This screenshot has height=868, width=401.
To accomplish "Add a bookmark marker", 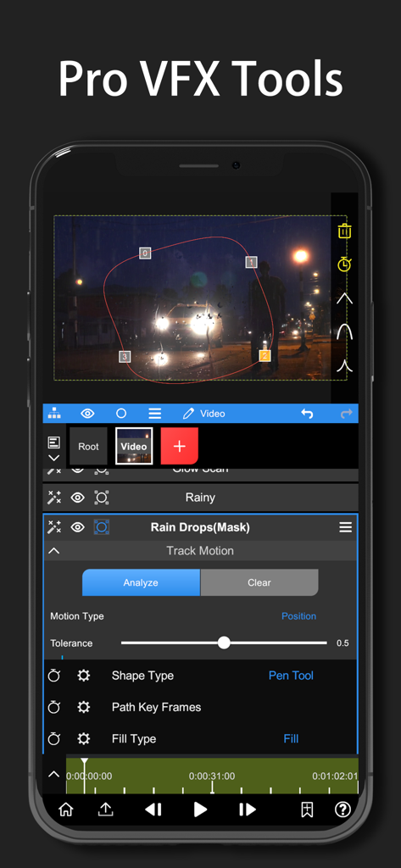I will 307,810.
